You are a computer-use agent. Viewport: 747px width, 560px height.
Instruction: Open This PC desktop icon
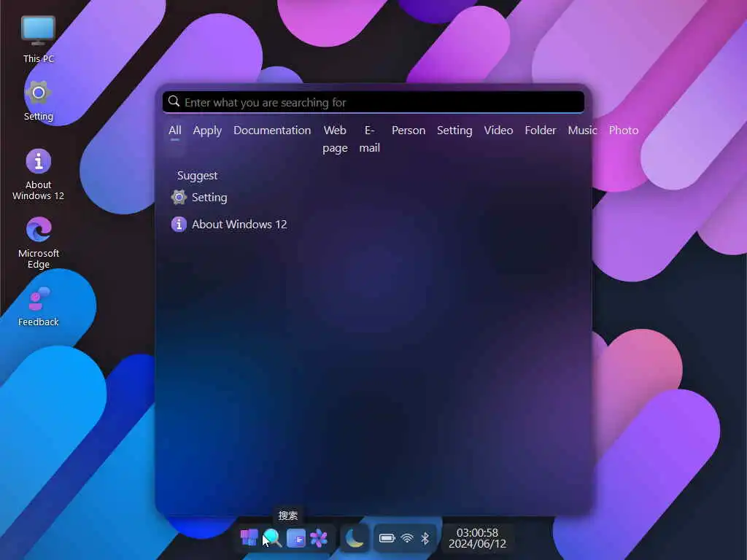(x=38, y=39)
